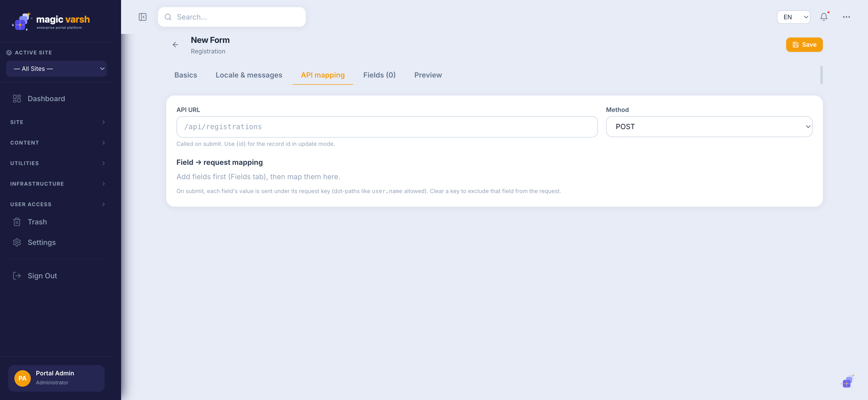
Task: Click the Active Site globe icon
Action: pyautogui.click(x=9, y=53)
